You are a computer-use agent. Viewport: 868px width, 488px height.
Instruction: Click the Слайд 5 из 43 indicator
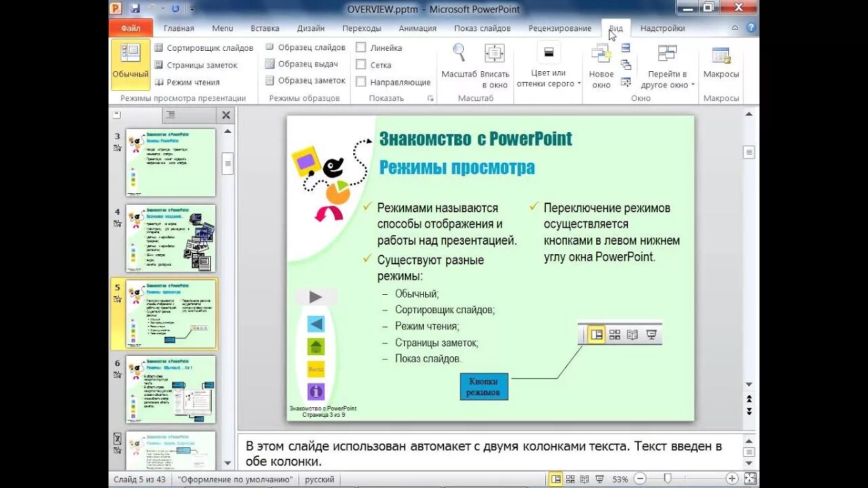(x=140, y=479)
